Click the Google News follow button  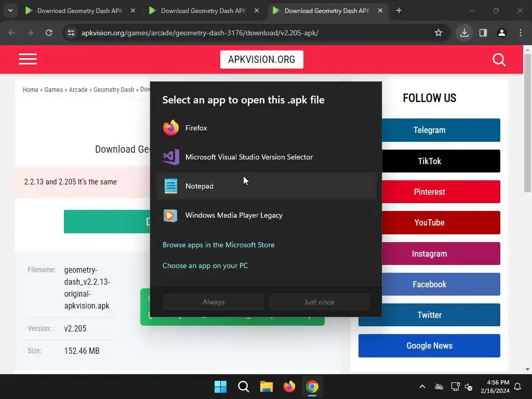tap(429, 345)
